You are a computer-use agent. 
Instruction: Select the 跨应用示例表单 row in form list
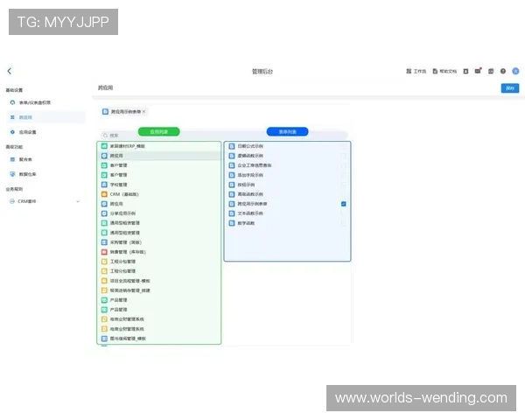pyautogui.click(x=287, y=204)
